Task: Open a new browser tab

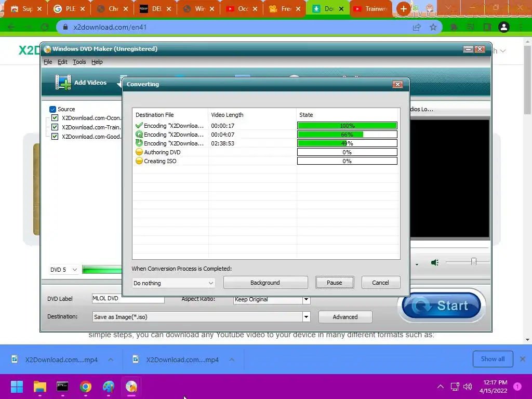Action: (x=403, y=9)
